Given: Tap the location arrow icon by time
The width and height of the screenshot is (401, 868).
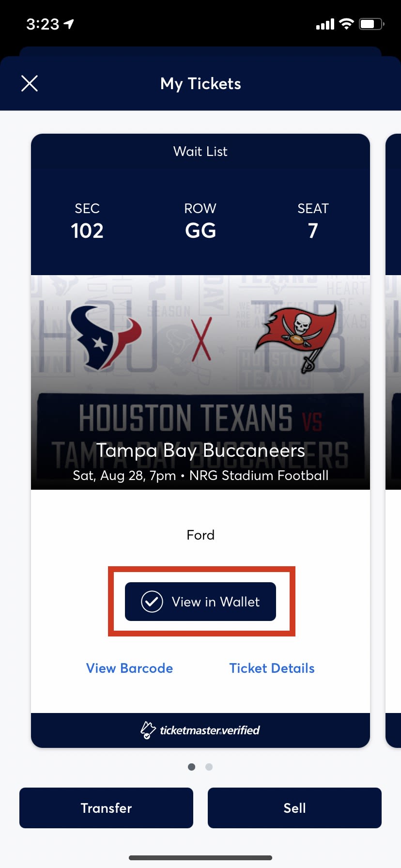Looking at the screenshot, I should (69, 24).
